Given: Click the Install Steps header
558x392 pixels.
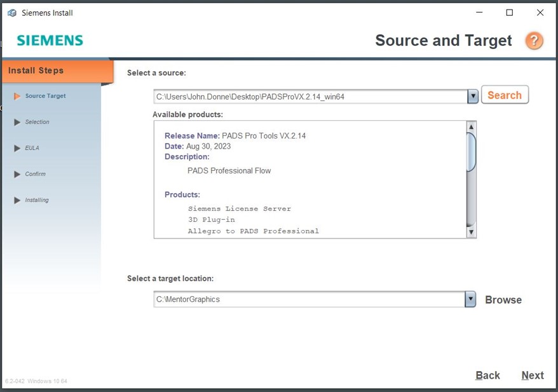Looking at the screenshot, I should 58,71.
